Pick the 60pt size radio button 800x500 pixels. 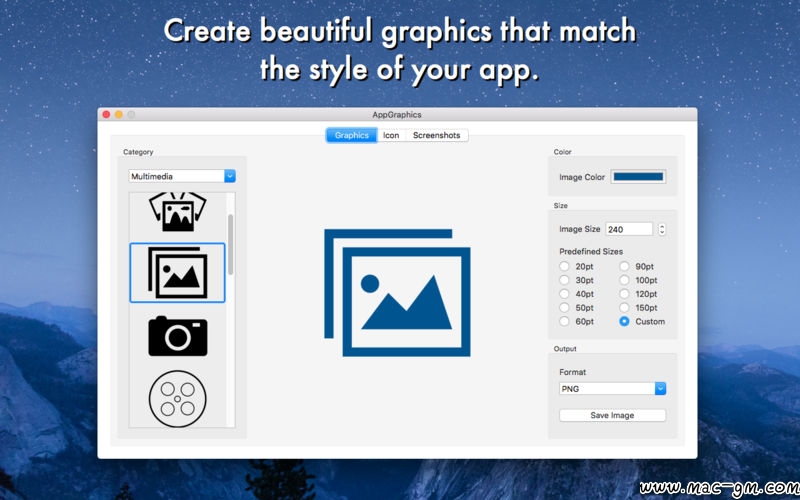click(x=565, y=322)
